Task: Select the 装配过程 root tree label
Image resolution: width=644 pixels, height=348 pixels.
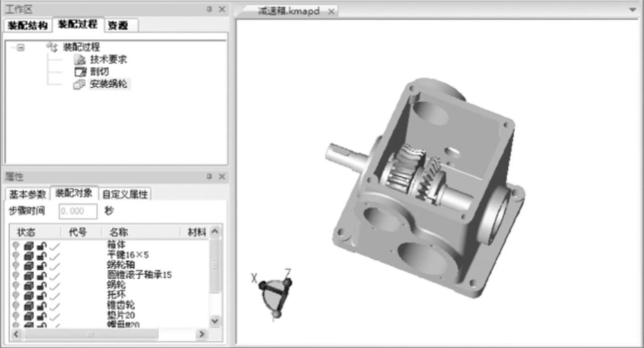Action: click(x=81, y=47)
